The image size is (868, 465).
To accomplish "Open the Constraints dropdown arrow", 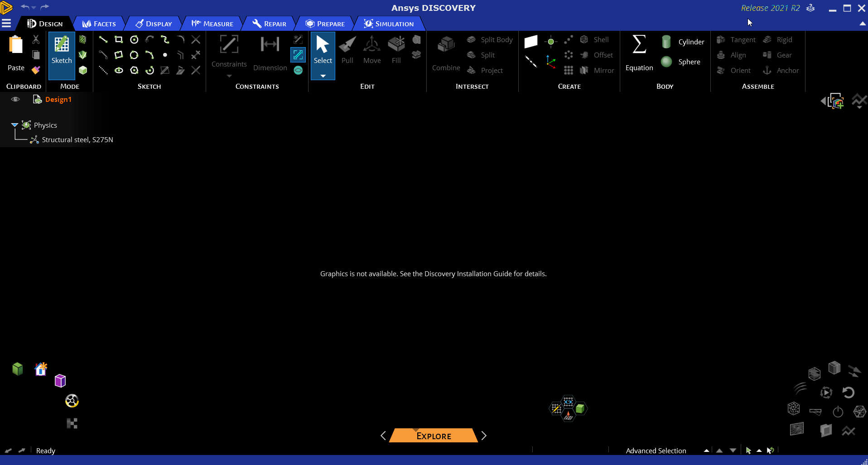I will pyautogui.click(x=229, y=76).
